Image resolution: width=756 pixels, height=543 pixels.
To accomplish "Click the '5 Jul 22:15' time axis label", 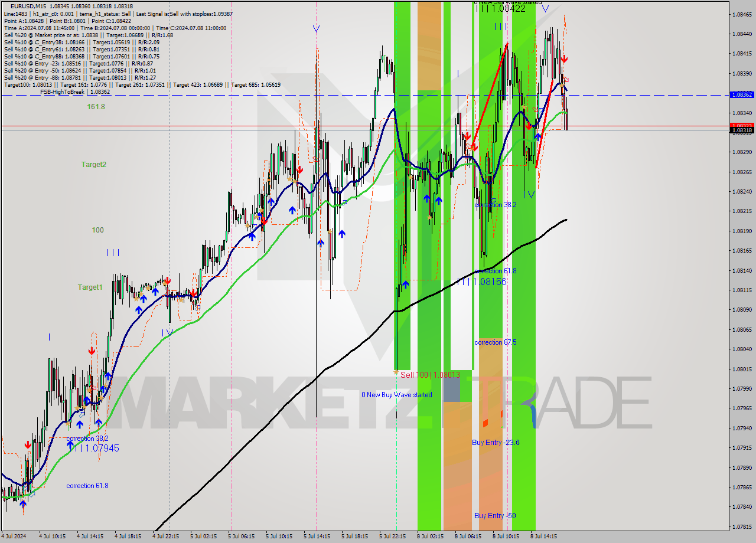I will tap(392, 537).
